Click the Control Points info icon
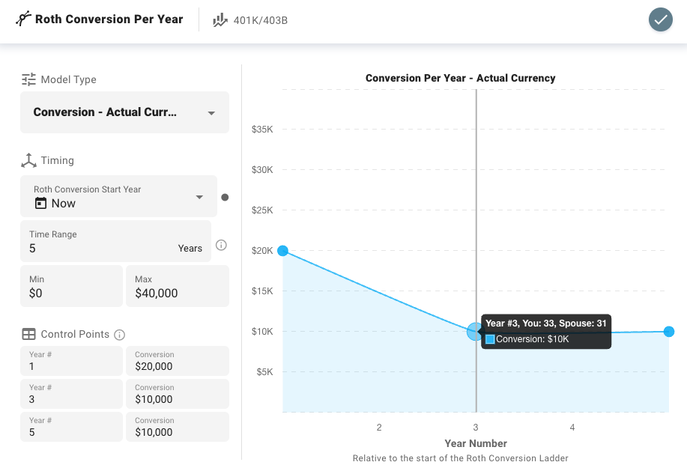The width and height of the screenshot is (687, 471). click(120, 335)
